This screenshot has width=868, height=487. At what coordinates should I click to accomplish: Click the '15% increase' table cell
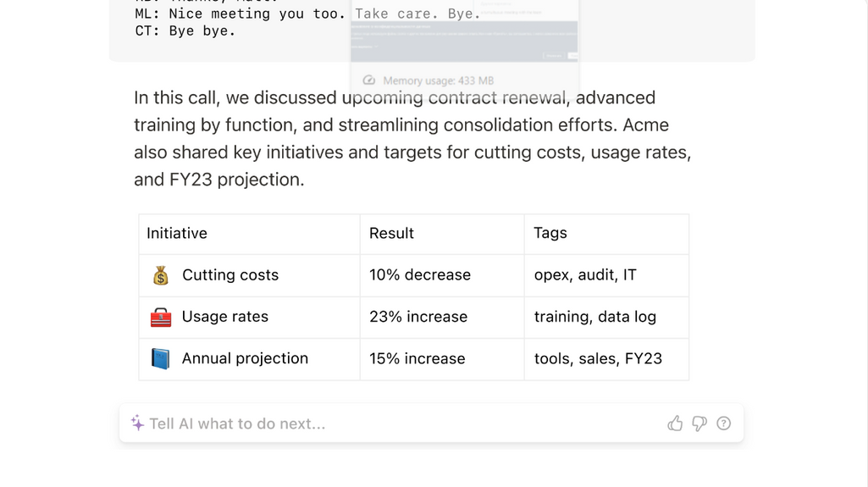tap(442, 358)
